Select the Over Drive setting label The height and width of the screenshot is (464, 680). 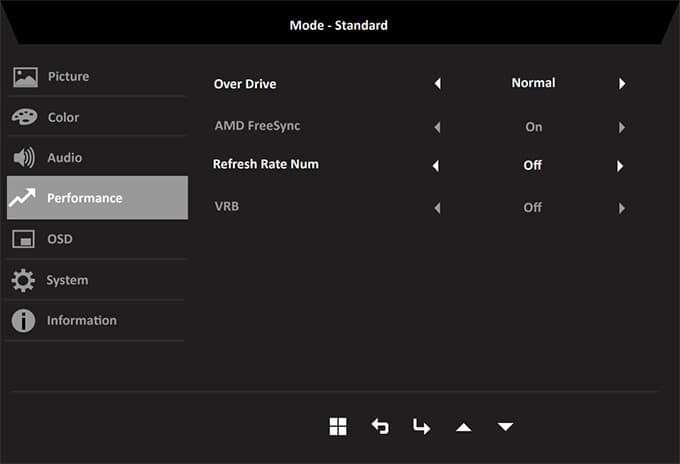coord(245,84)
